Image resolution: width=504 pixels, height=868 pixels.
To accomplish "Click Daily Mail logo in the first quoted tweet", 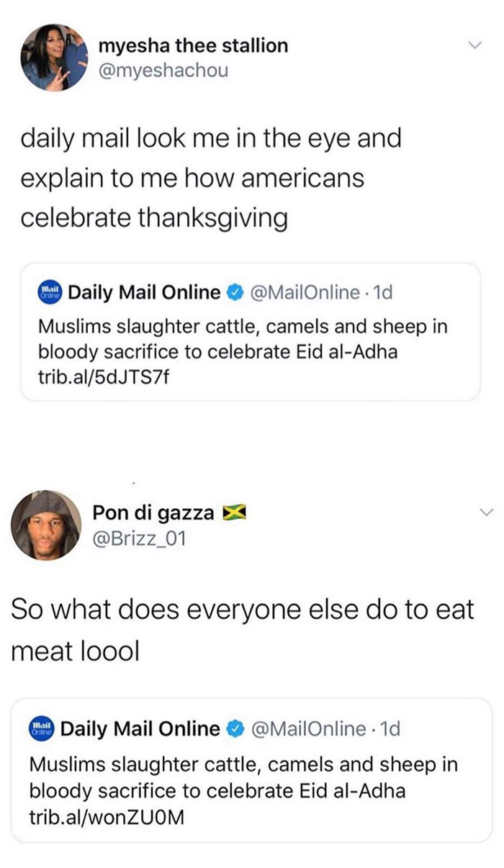I will click(x=48, y=293).
